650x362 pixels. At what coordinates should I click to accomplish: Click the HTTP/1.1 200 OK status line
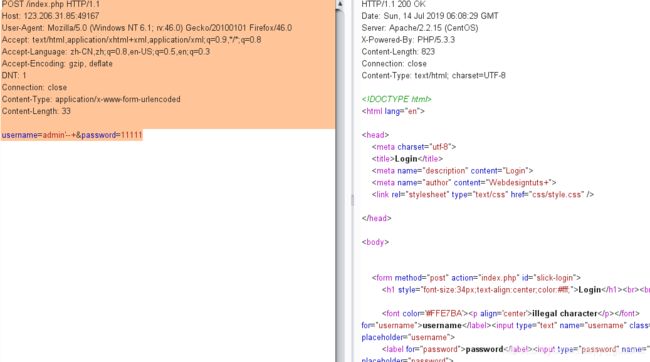(x=393, y=4)
